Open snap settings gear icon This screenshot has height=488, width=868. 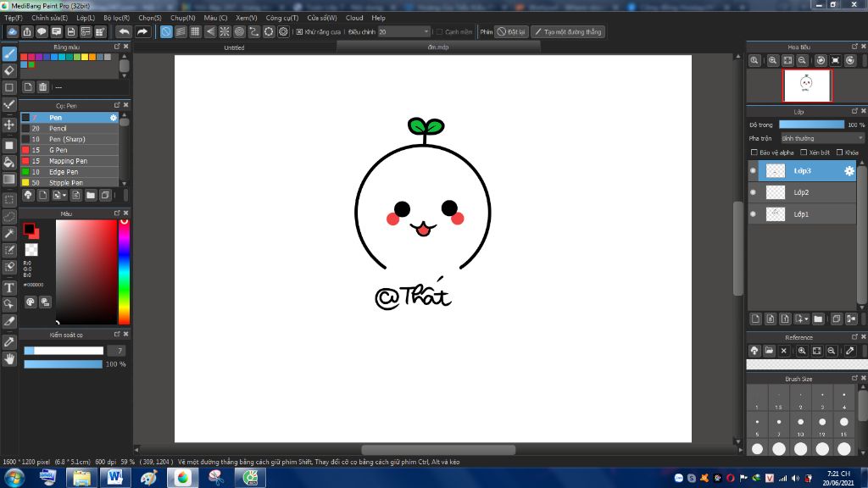point(283,31)
